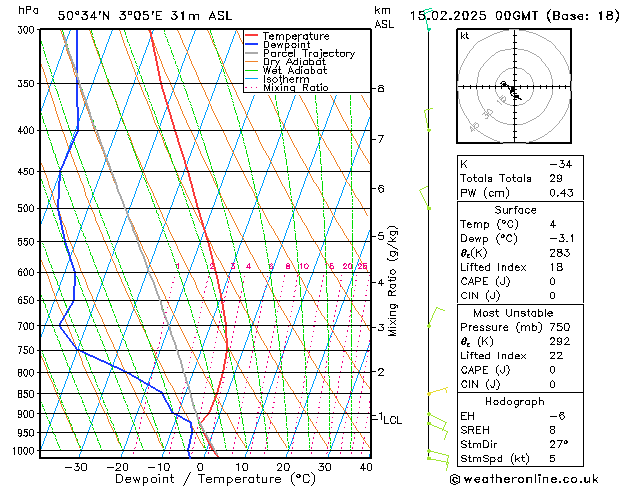Select the 'Dewpoint' legend label
629x486 pixels.
286,45
